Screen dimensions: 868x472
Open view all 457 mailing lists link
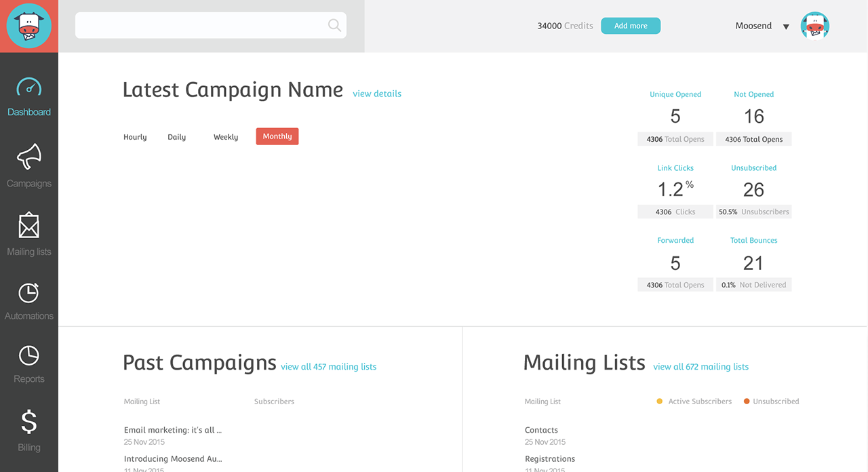click(328, 367)
